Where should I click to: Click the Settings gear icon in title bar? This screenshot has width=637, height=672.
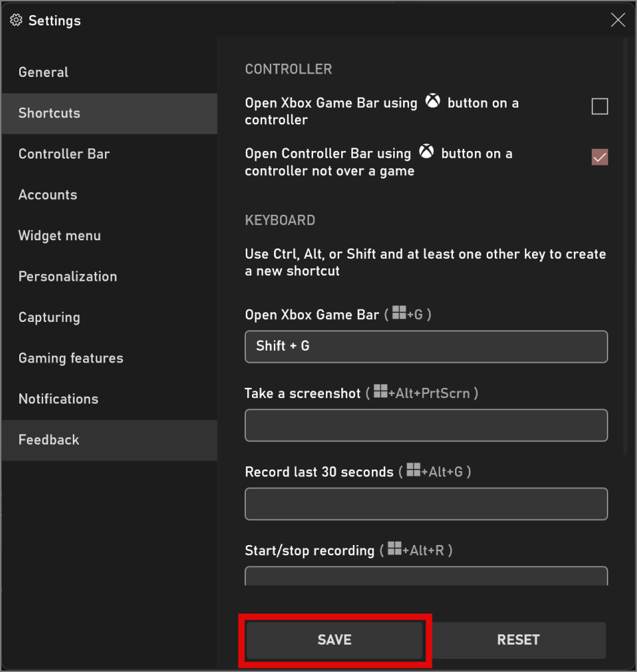pyautogui.click(x=16, y=21)
